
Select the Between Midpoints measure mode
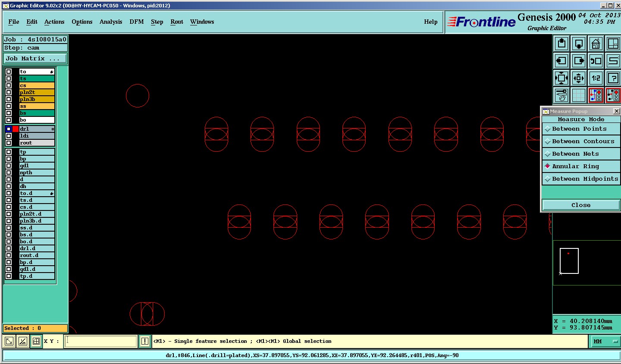[581, 179]
